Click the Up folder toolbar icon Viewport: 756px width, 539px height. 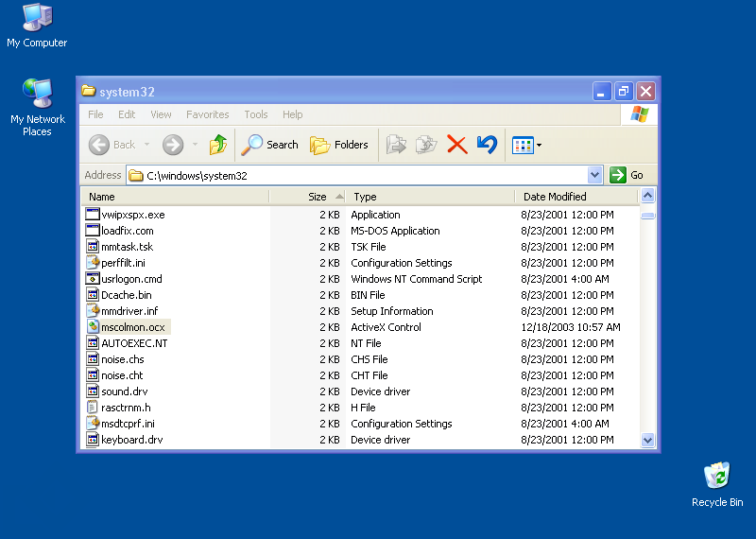tap(218, 145)
